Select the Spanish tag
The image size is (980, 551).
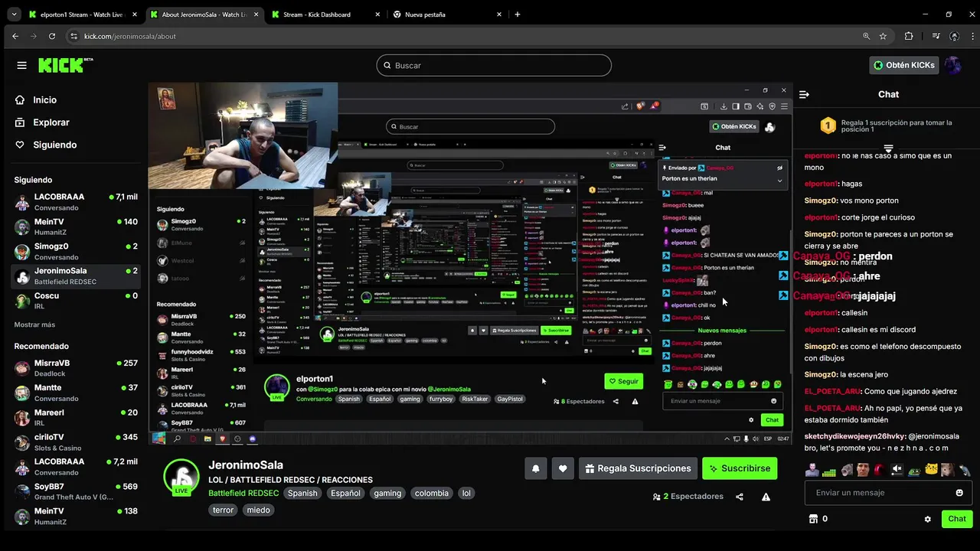[x=302, y=493]
